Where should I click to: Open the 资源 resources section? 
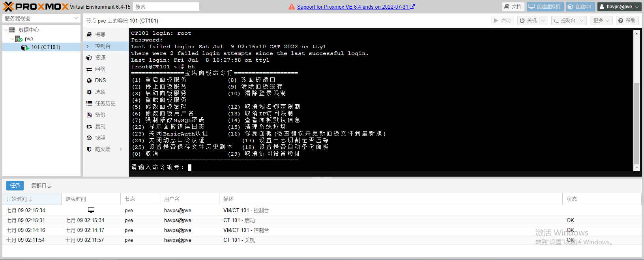(x=100, y=58)
